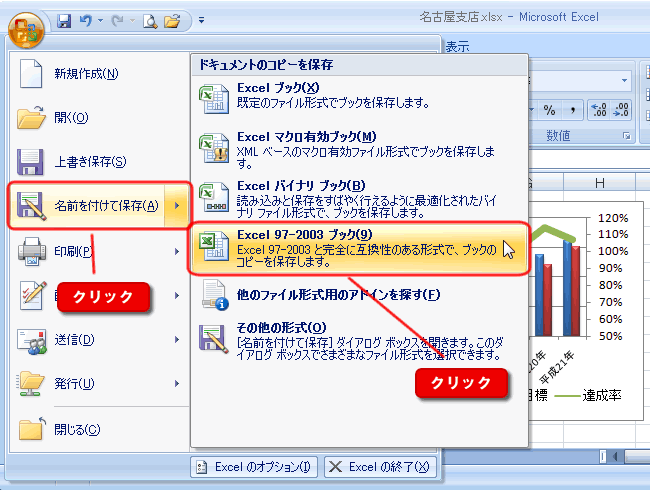Click the floppy-with-pencil icon for 名前を付けて保存
The image size is (650, 490).
click(x=31, y=206)
